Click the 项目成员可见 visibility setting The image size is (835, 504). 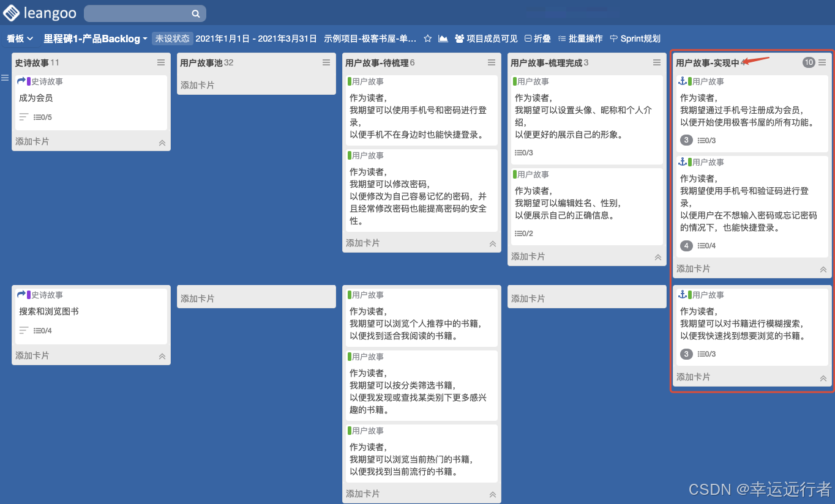click(x=486, y=39)
